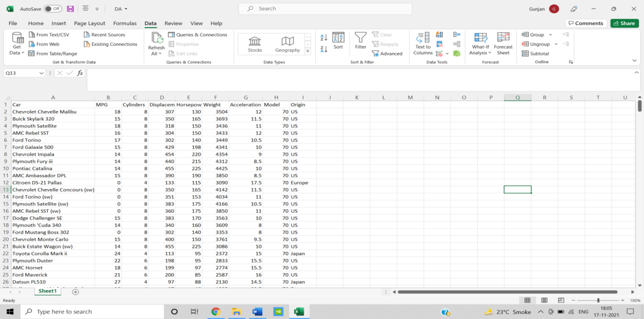This screenshot has width=644, height=319.
Task: Open the Outline dialog launcher
Action: [x=570, y=62]
